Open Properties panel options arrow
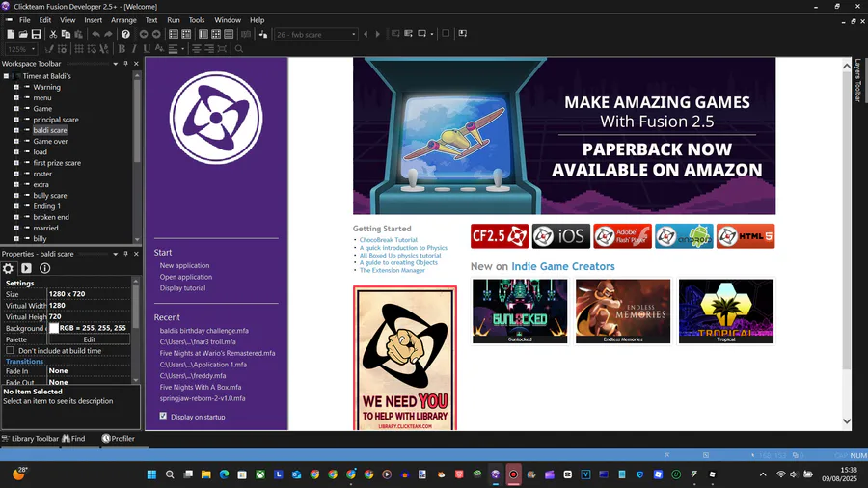The width and height of the screenshot is (868, 488). (115, 254)
